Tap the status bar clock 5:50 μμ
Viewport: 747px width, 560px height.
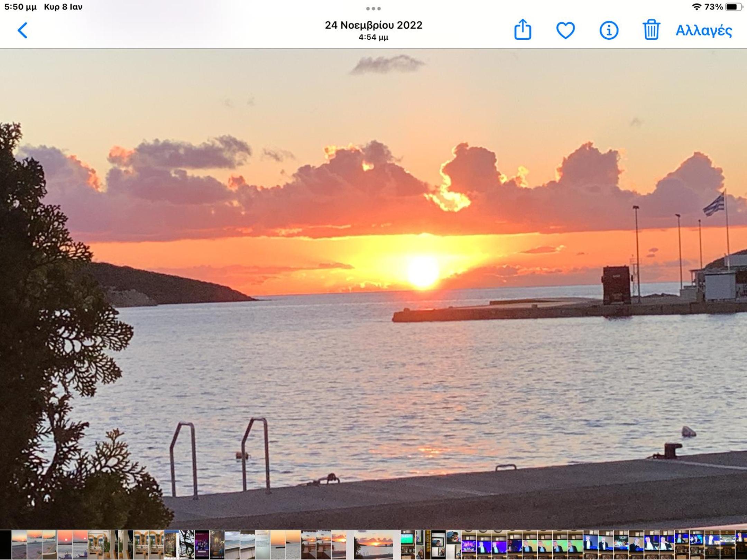tap(20, 7)
